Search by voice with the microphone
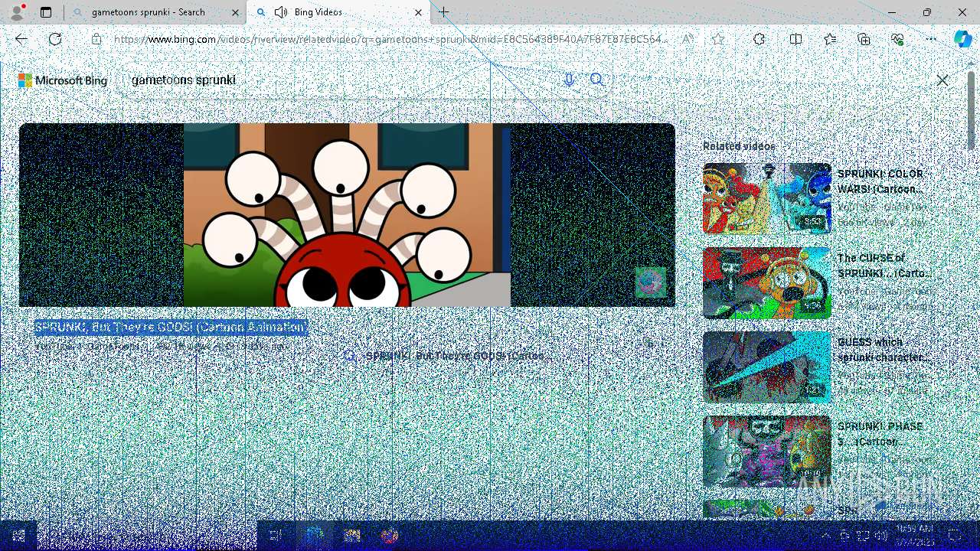The image size is (980, 551). [x=569, y=80]
